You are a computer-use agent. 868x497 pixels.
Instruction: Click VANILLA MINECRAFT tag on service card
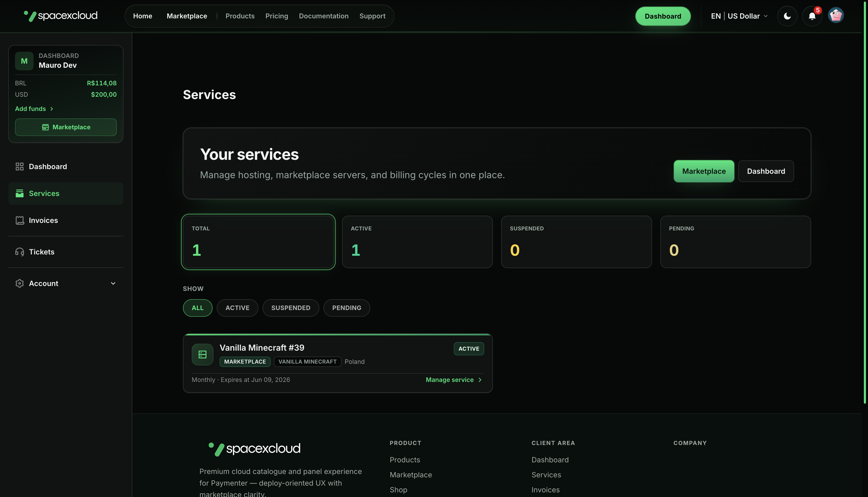(307, 362)
